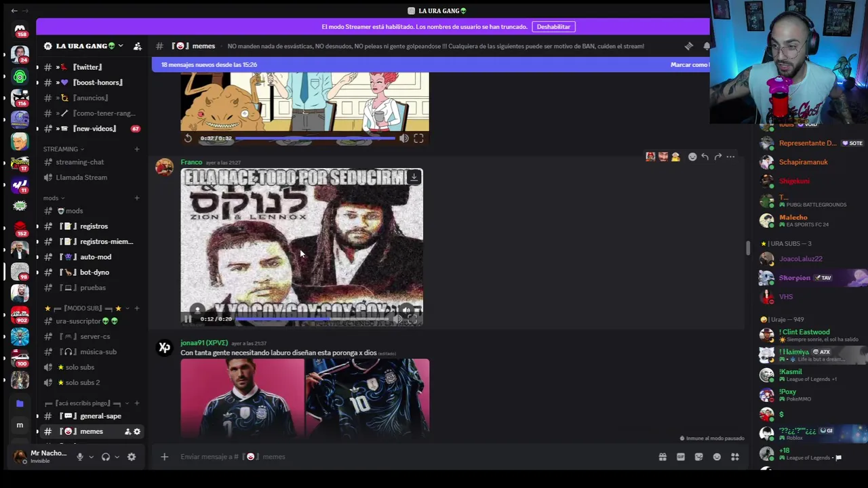868x488 pixels.
Task: Open jonaa91 (XPVΣ) username profile
Action: coord(204,343)
